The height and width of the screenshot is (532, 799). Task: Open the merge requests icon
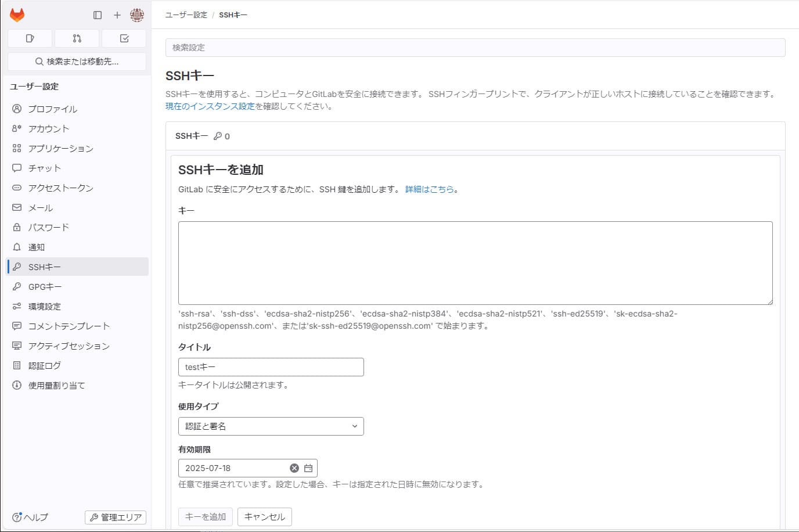pyautogui.click(x=76, y=37)
